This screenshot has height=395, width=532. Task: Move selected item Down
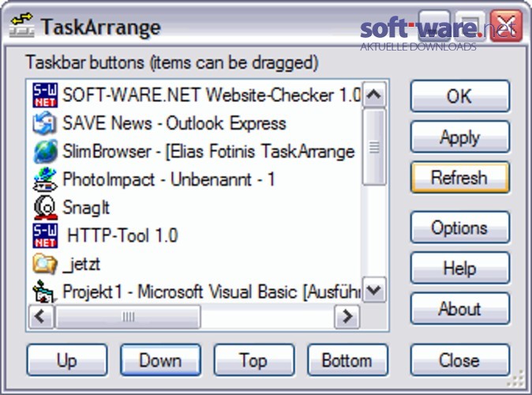point(160,360)
